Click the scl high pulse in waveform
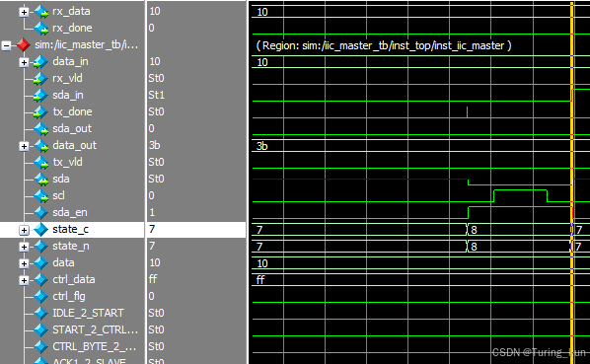The width and height of the screenshot is (590, 364). (x=520, y=196)
